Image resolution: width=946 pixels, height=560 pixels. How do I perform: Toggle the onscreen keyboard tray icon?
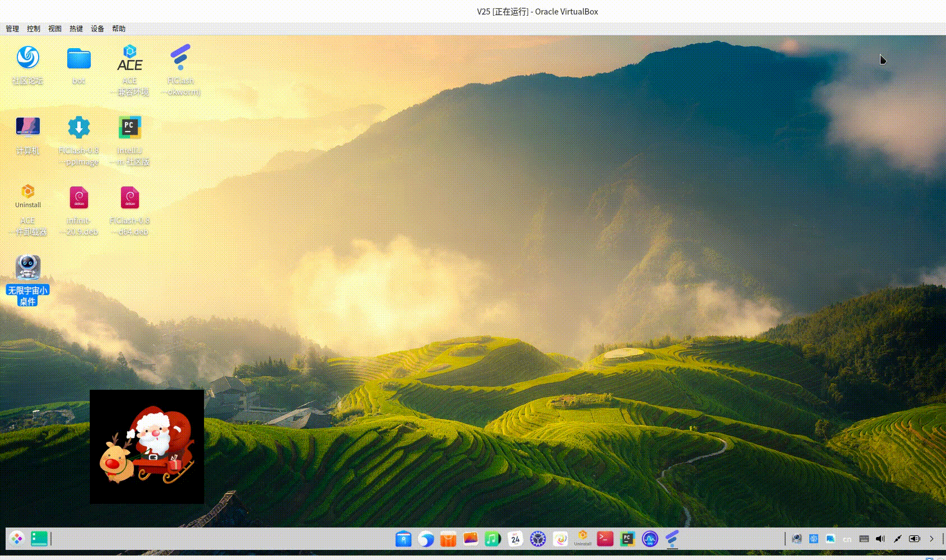tap(864, 539)
